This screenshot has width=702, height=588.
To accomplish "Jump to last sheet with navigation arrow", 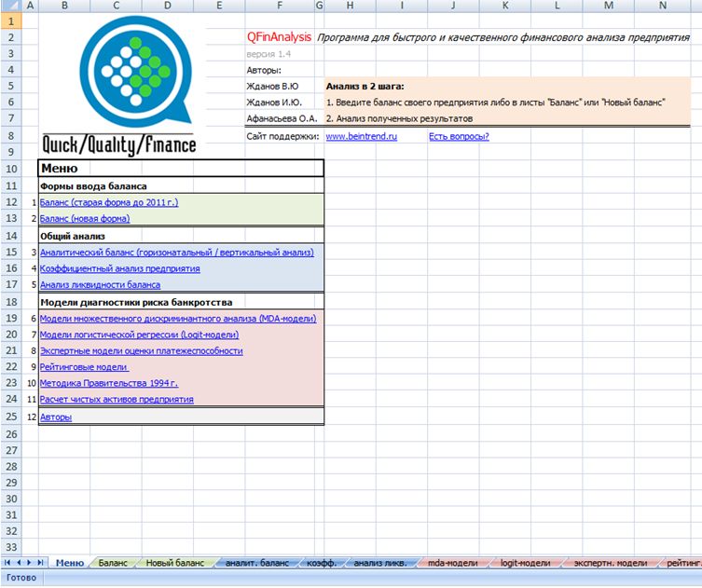I will tap(41, 563).
